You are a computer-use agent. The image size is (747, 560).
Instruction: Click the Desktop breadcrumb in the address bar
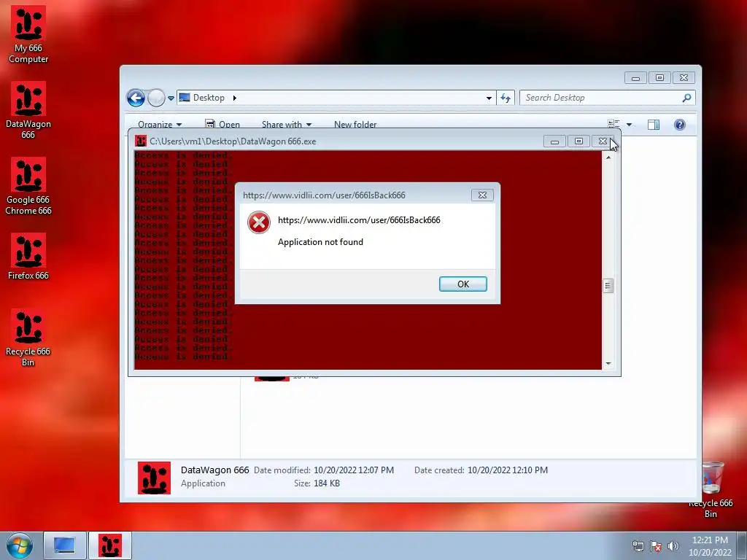pyautogui.click(x=209, y=98)
